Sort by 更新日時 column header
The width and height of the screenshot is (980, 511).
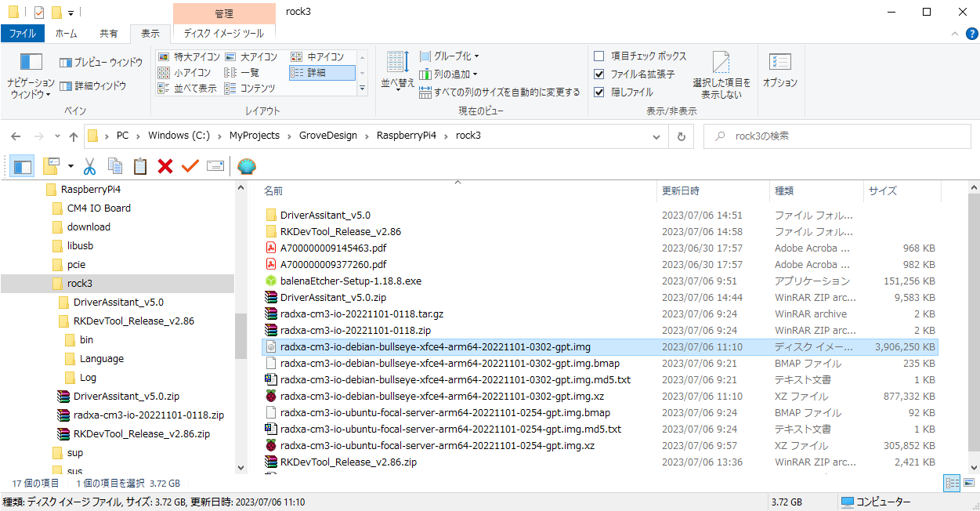714,190
